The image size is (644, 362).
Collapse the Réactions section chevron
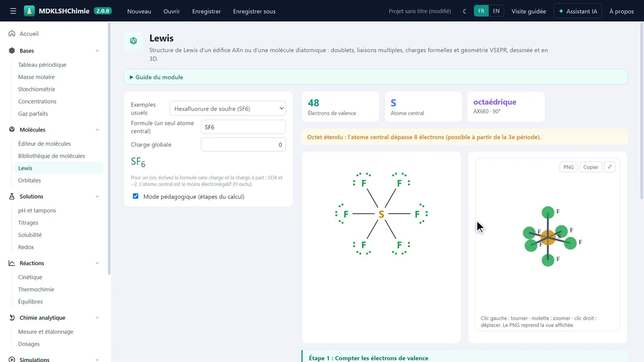tap(97, 263)
